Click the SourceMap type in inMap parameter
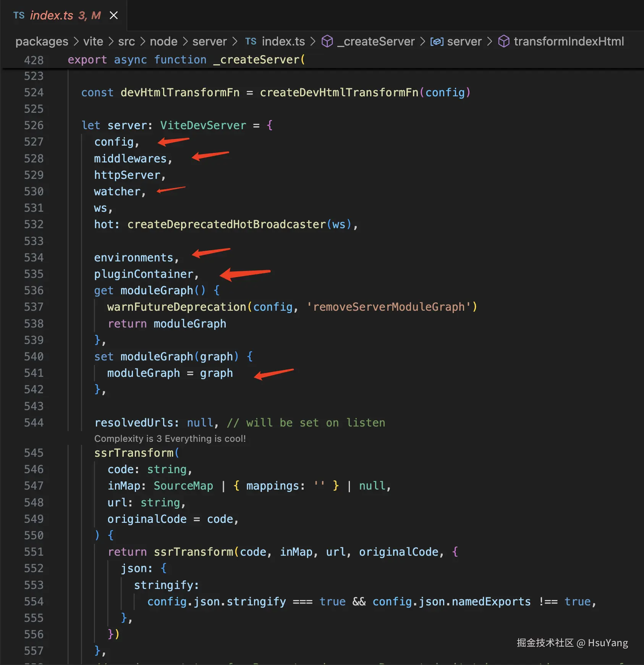 point(183,486)
